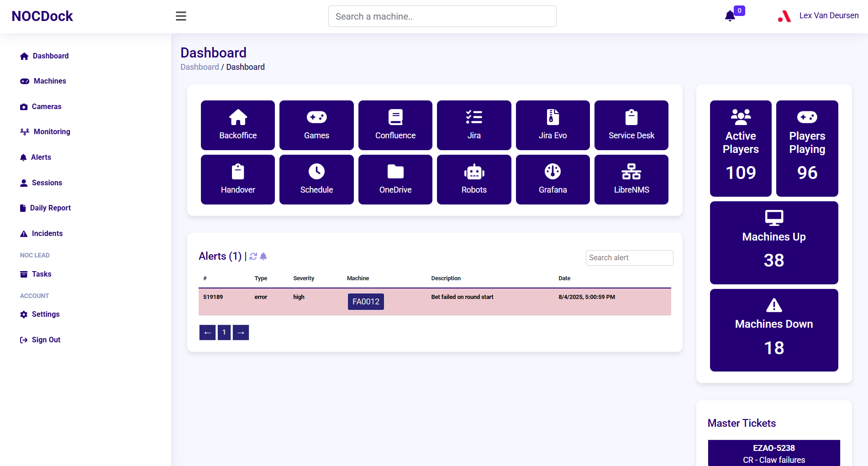Click the Description column header
The width and height of the screenshot is (868, 466).
click(446, 278)
